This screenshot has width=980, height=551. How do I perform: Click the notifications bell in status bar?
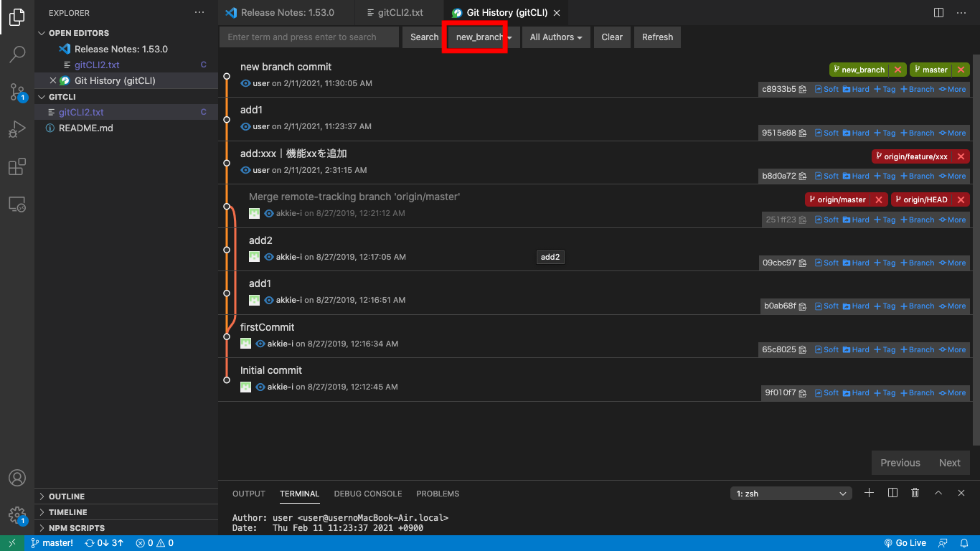(x=963, y=543)
